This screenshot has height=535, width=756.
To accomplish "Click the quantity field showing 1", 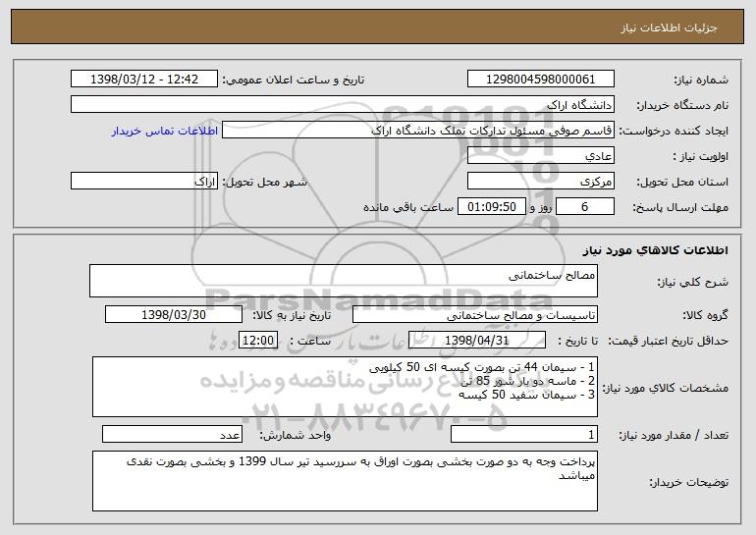I will click(x=524, y=434).
